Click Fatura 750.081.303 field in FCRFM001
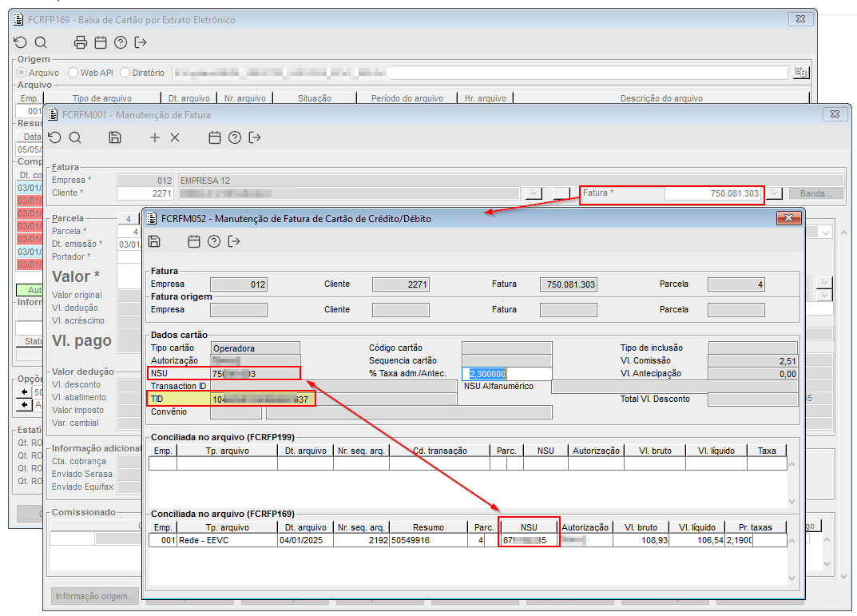The height and width of the screenshot is (616, 857). [x=713, y=193]
